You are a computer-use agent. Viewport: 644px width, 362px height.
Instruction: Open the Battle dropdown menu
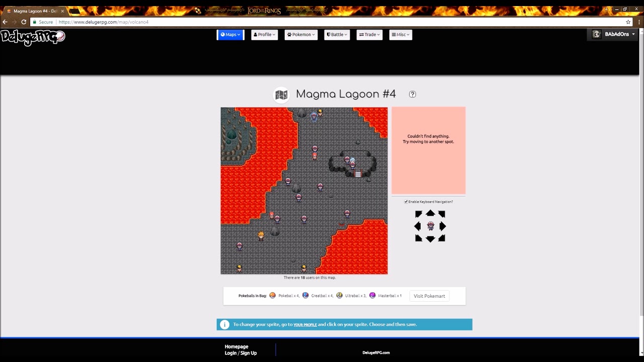tap(337, 35)
